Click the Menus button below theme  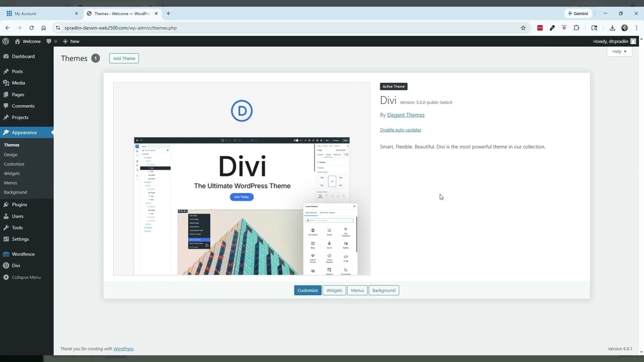click(x=357, y=290)
